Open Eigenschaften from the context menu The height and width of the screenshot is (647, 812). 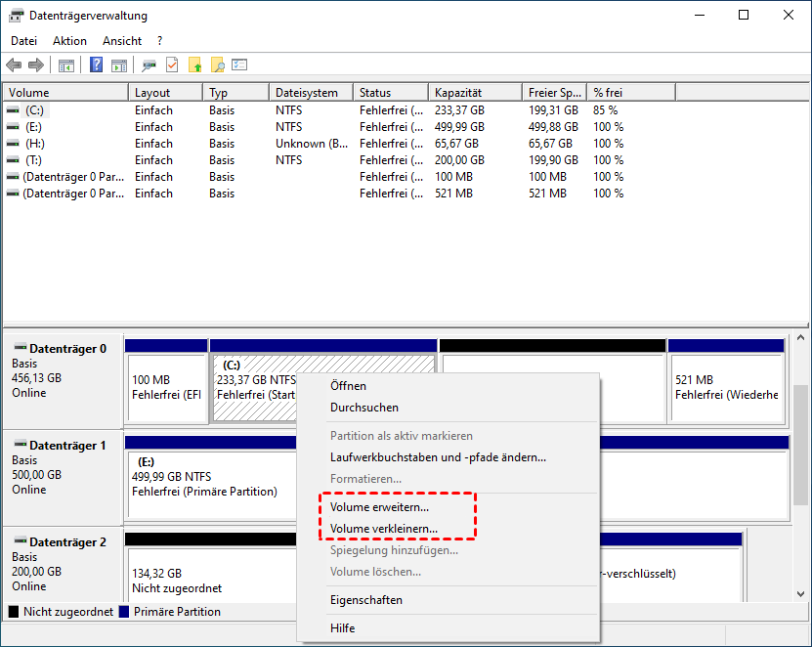click(x=449, y=600)
